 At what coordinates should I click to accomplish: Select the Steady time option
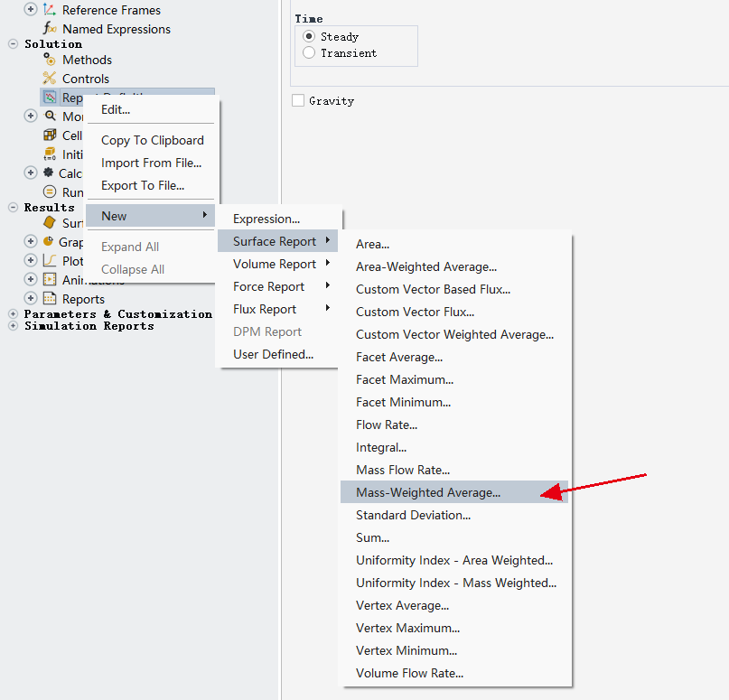coord(310,37)
